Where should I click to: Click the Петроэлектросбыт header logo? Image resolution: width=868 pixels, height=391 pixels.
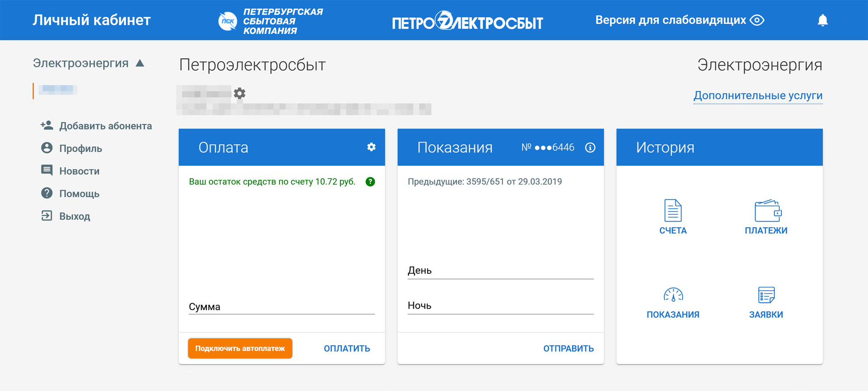pyautogui.click(x=467, y=21)
